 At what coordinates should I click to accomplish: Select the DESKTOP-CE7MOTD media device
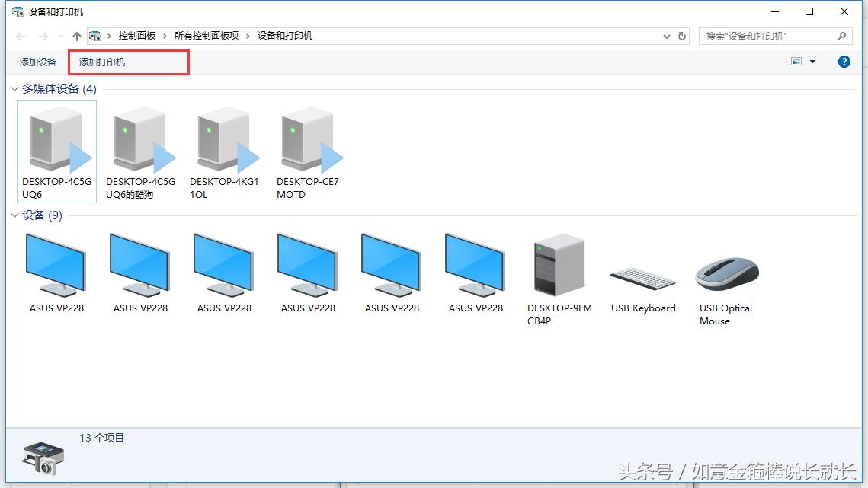point(309,152)
